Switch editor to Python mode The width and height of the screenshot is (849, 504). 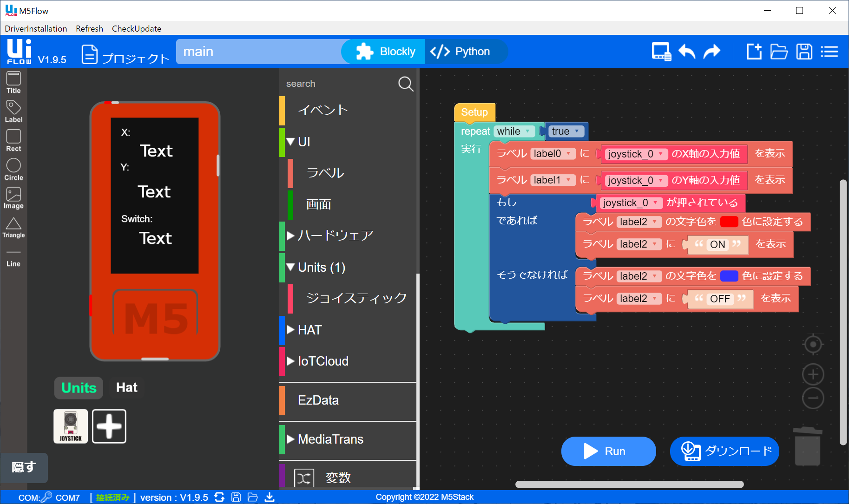[461, 52]
